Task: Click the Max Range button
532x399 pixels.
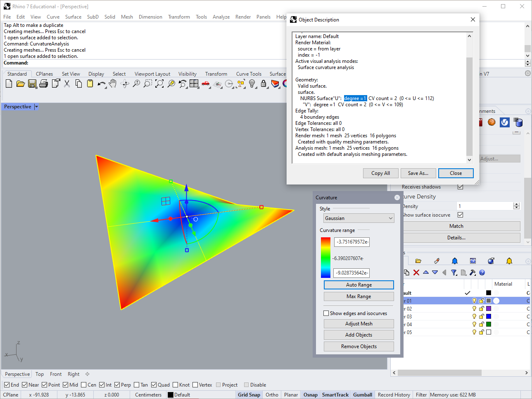Action: 359,296
